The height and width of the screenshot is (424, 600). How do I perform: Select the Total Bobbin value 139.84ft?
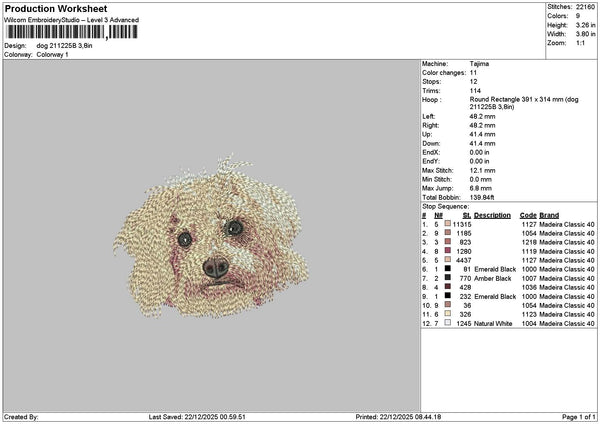(x=482, y=197)
